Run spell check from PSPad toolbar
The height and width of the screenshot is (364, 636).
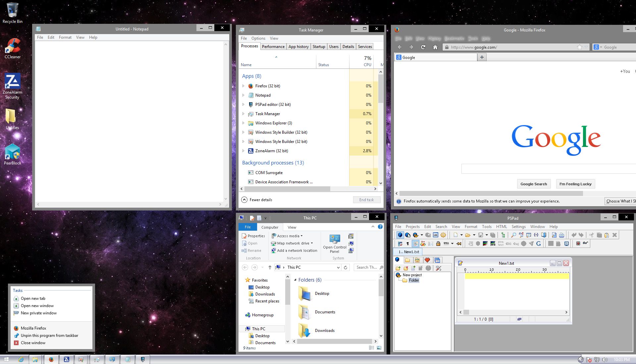[x=446, y=244]
